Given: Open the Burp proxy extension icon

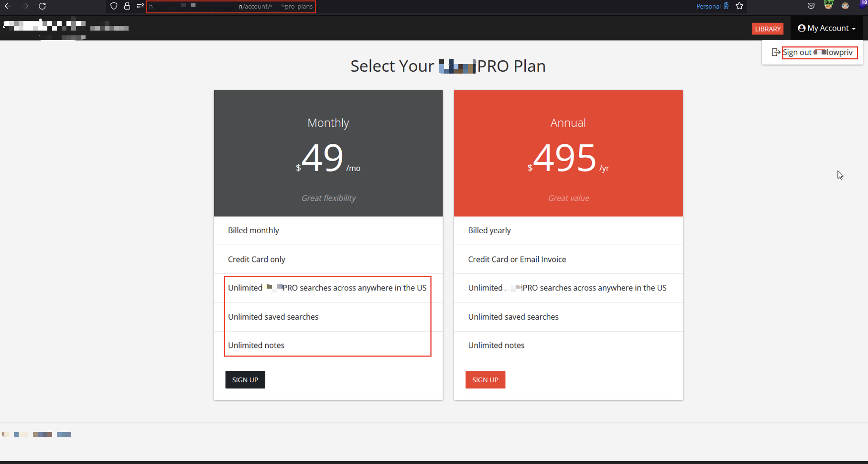Looking at the screenshot, I should click(828, 6).
